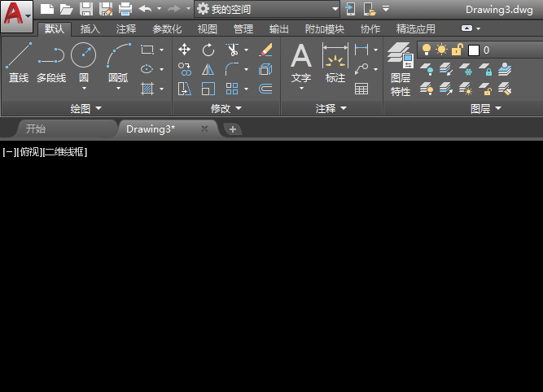Toggle layer lock padlock icon
The width and height of the screenshot is (543, 392).
457,50
